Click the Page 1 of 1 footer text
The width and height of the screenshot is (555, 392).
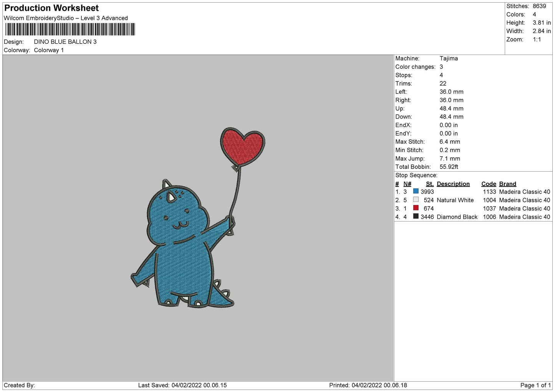coord(535,385)
